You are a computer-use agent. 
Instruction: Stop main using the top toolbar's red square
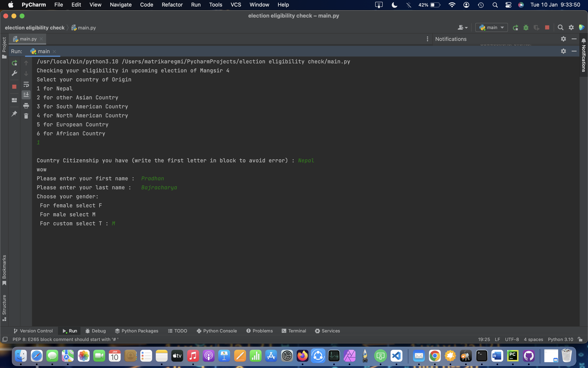pos(547,28)
